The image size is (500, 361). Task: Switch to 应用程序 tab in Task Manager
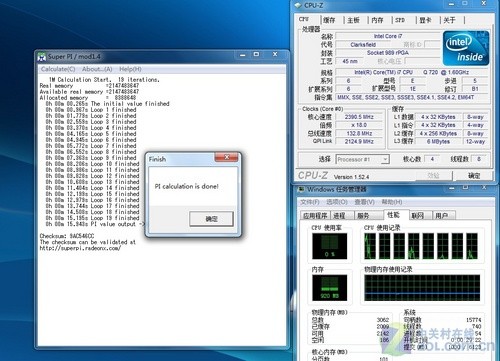(315, 216)
